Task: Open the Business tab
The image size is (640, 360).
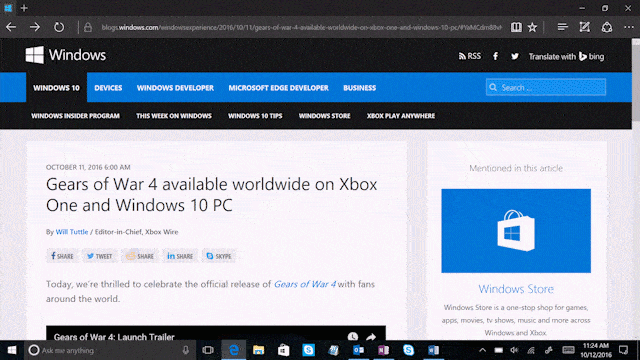Action: click(x=360, y=88)
